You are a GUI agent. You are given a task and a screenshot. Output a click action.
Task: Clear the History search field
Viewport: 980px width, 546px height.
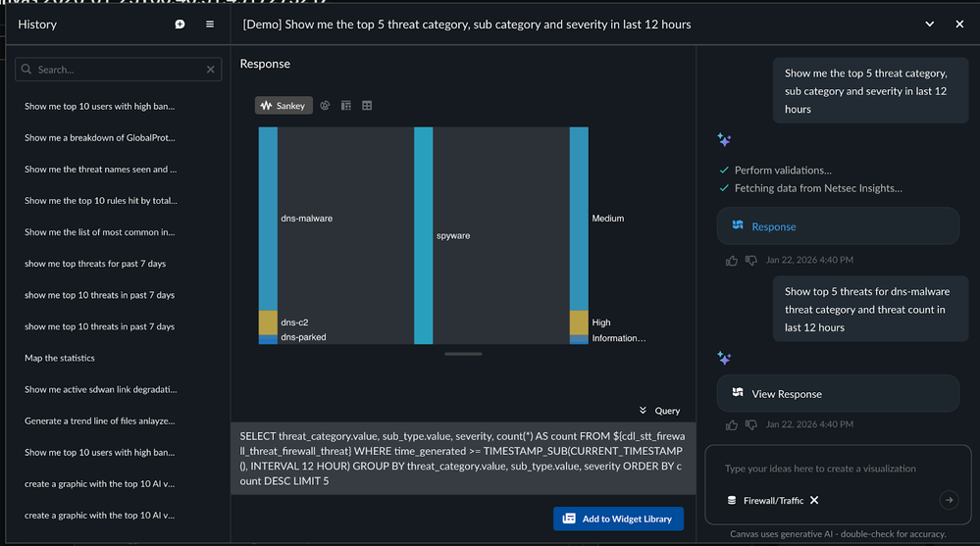211,70
